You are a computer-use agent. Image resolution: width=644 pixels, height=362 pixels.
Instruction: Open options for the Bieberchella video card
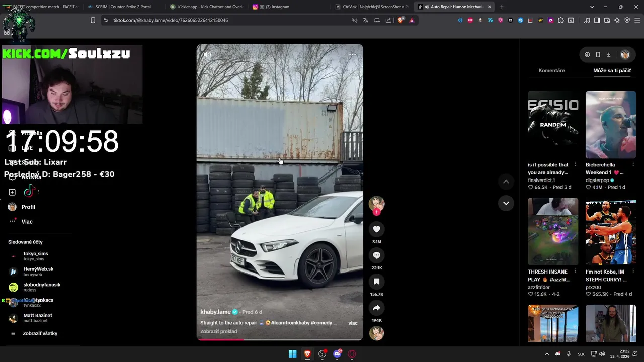coord(633,164)
